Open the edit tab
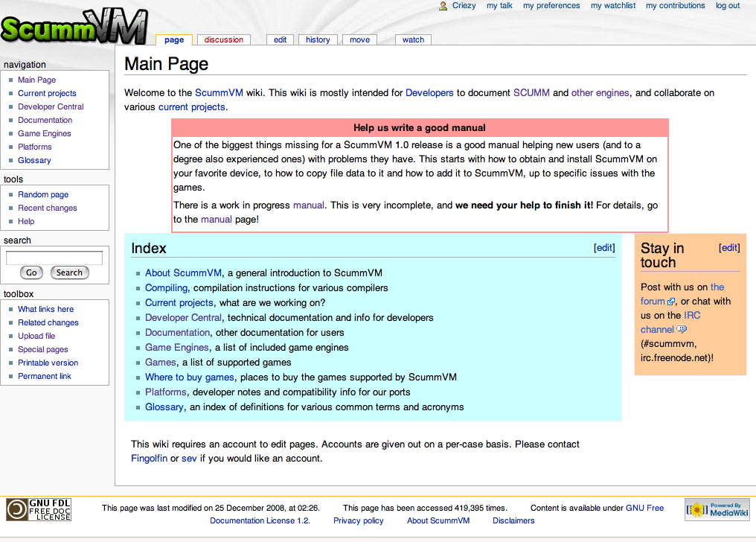Viewport: 756px width, 542px height. pyautogui.click(x=280, y=40)
